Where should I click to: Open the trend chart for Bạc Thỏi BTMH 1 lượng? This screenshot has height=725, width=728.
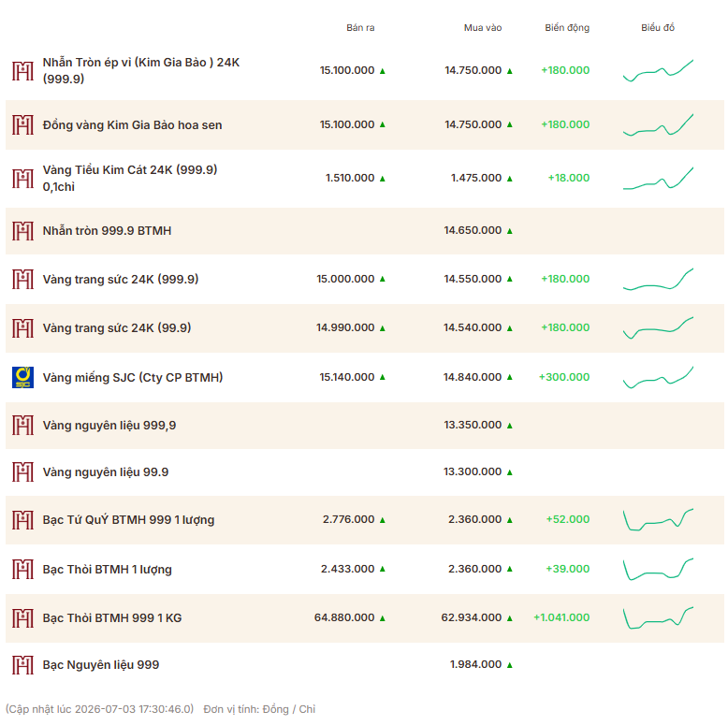click(x=658, y=569)
